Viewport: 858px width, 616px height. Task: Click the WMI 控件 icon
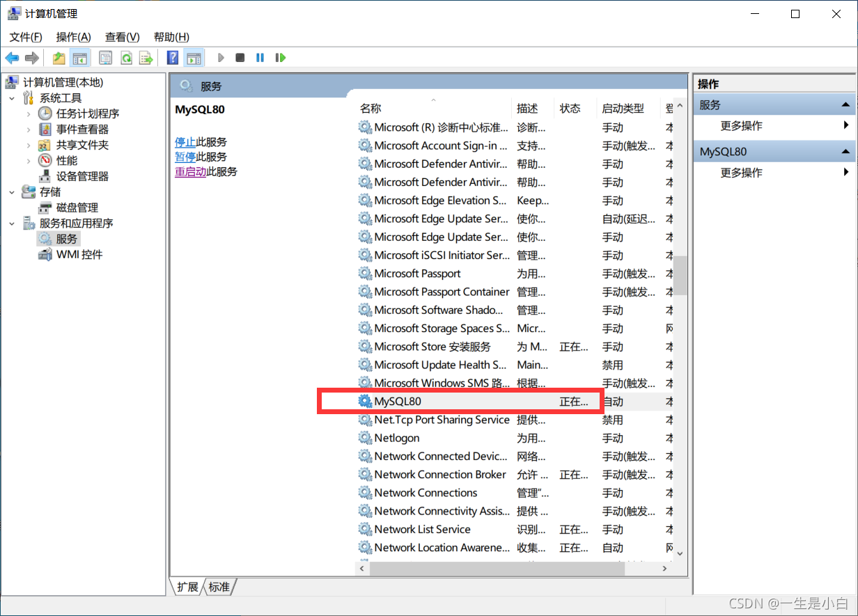pos(45,255)
